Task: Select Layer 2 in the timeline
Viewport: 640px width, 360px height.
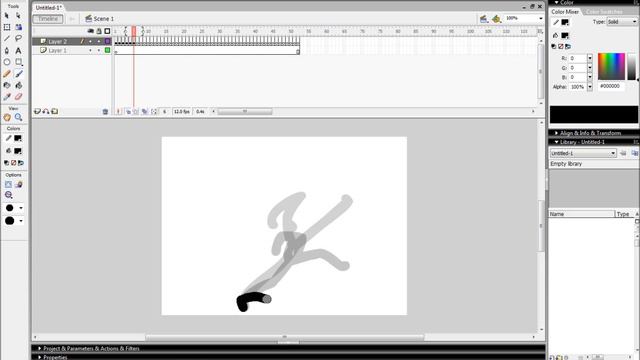Action: (58, 42)
